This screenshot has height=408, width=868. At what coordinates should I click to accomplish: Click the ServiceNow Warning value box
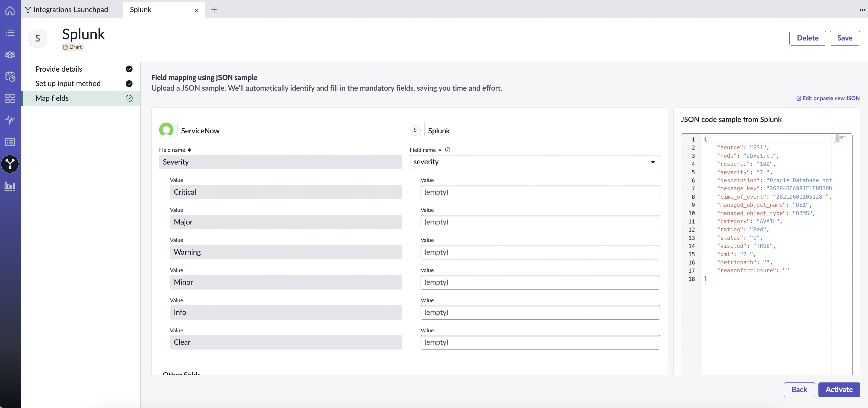click(x=286, y=252)
